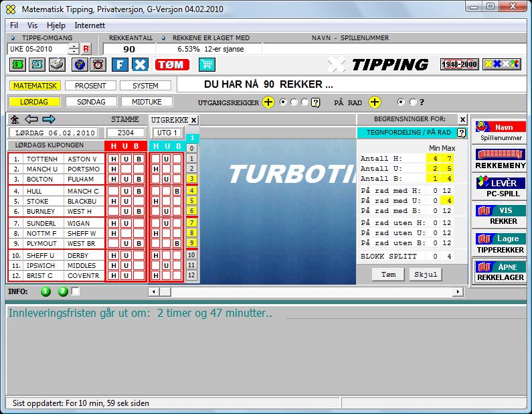Toggle UTGREKKE H for TOTTENH - ASTON V
The height and width of the screenshot is (414, 532).
click(x=155, y=159)
